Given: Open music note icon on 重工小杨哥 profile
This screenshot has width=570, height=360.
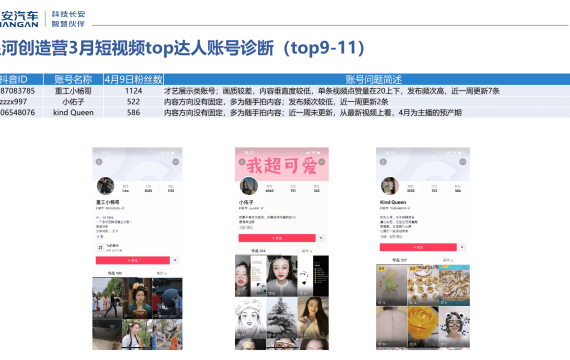Looking at the screenshot, I should (100, 248).
